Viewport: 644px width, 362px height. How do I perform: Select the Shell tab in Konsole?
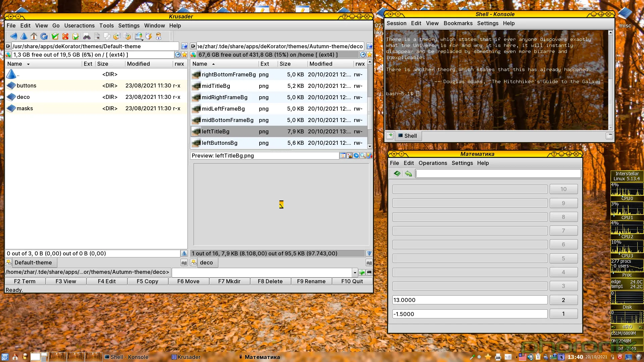(x=408, y=136)
